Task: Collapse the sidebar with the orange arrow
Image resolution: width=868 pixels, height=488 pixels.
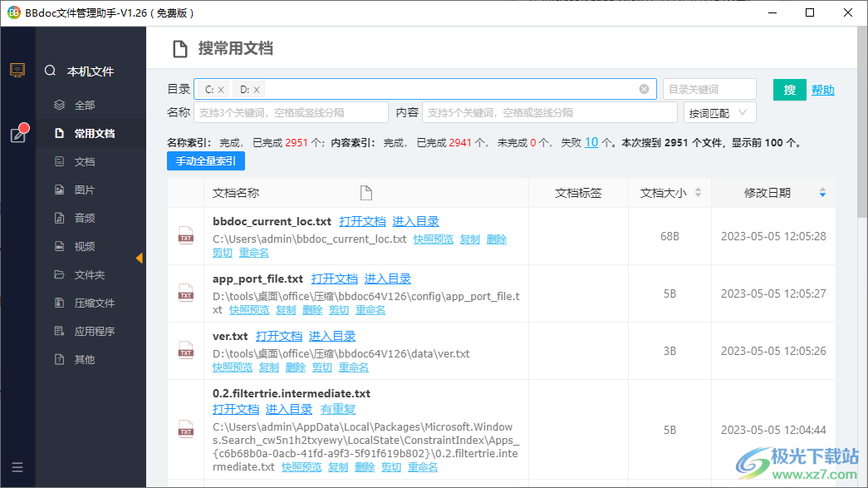Action: 140,258
